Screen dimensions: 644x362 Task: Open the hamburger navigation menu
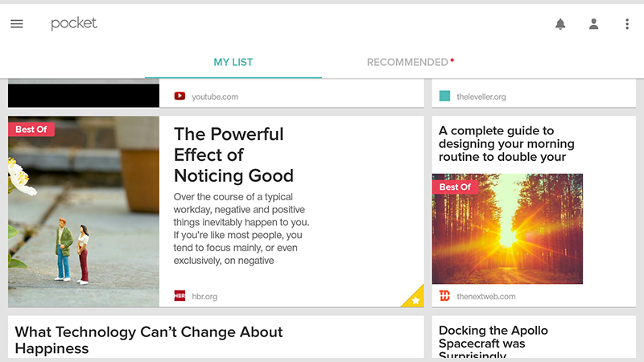coord(17,24)
